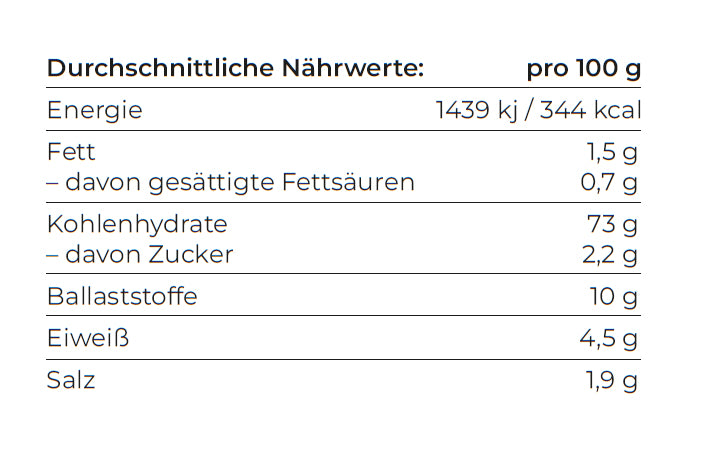
Task: Select the "344 kcal" energy value
Action: [x=590, y=110]
